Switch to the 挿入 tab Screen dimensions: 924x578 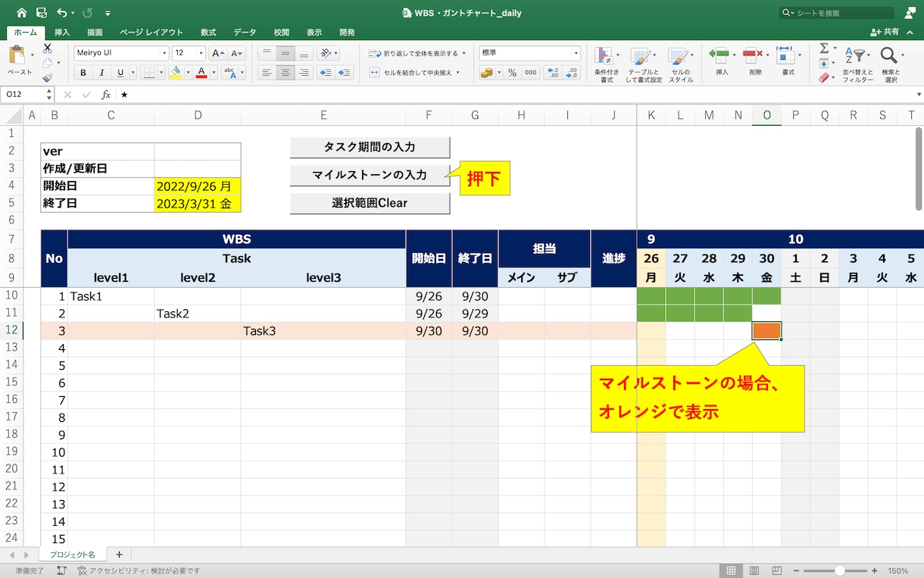pyautogui.click(x=62, y=33)
